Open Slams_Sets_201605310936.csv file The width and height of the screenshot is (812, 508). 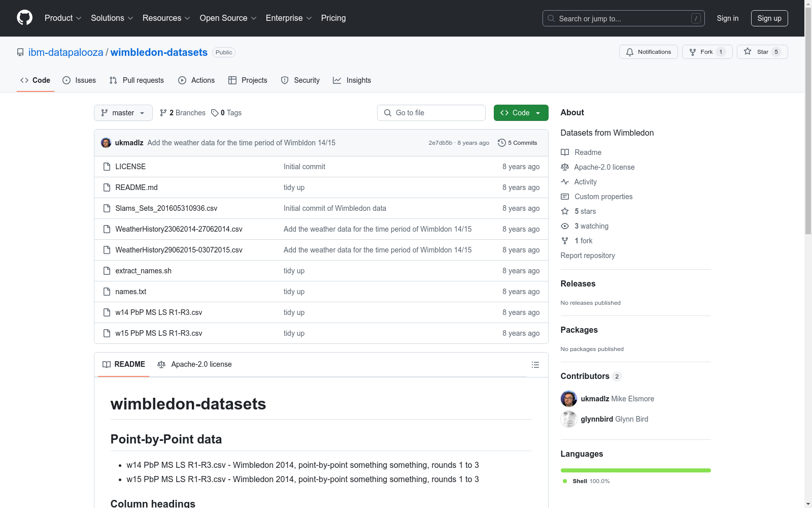click(166, 208)
